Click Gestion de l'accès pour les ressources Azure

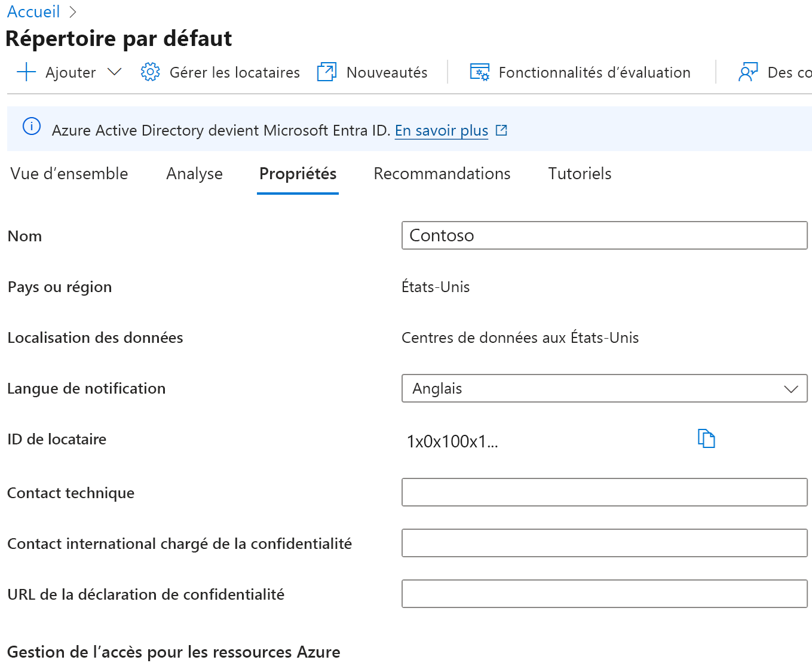point(174,652)
